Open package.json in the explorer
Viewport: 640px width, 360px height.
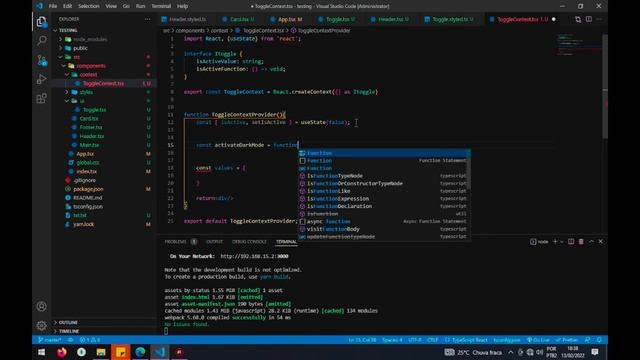[x=88, y=189]
